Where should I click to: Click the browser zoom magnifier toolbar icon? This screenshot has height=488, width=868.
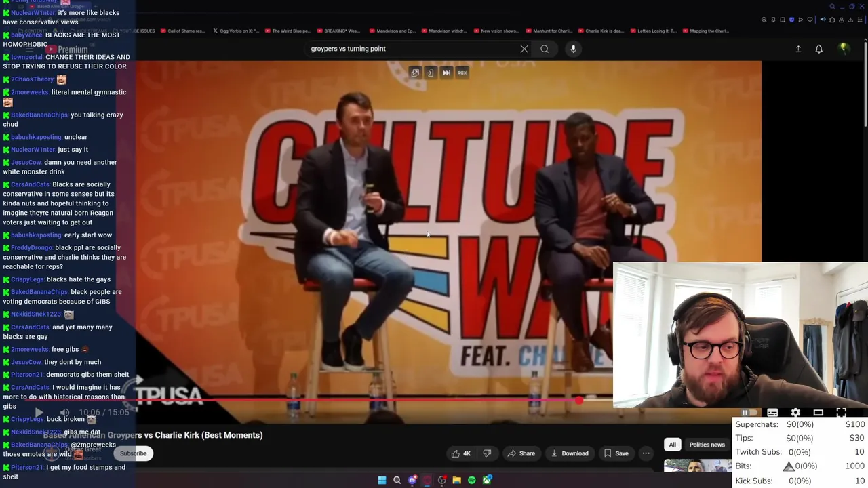[764, 20]
